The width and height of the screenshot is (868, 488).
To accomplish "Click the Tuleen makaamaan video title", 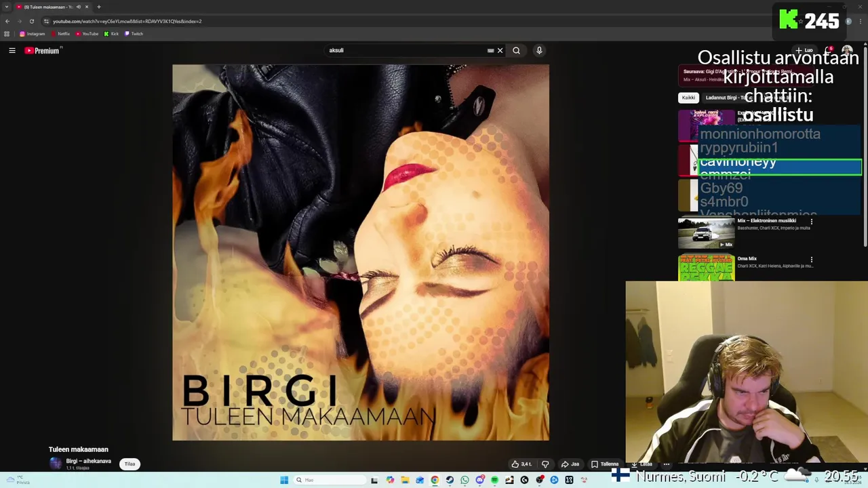I will pos(78,449).
